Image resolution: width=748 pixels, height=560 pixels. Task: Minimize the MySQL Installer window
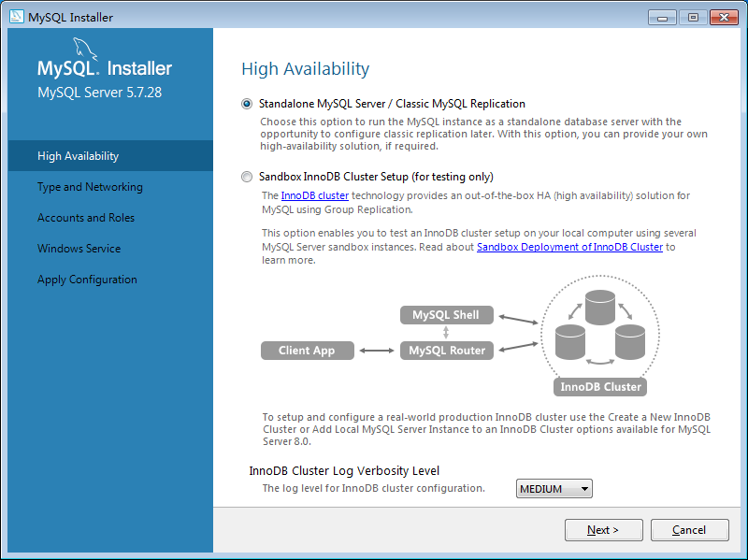(662, 18)
